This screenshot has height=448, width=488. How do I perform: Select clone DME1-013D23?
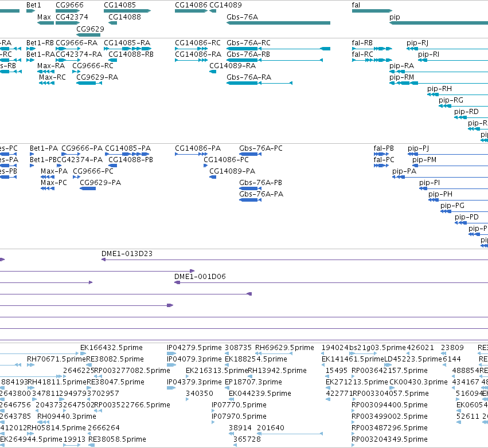[127, 254]
